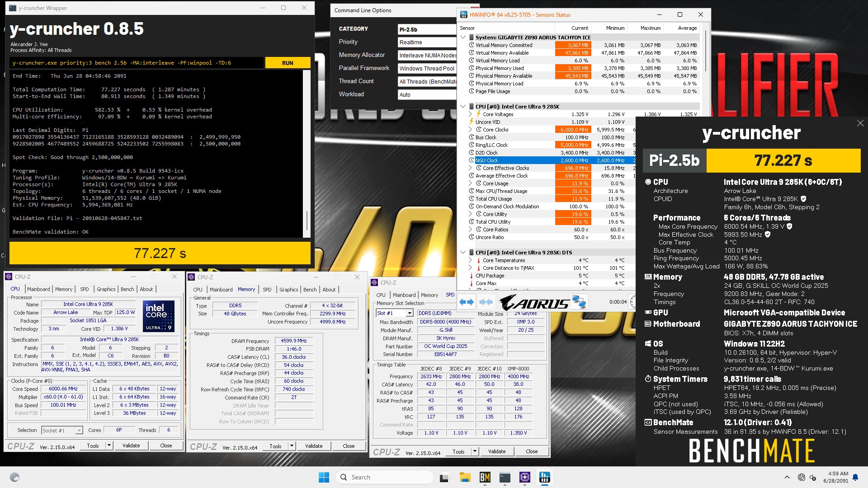Click the Memory module icon in BenchMate panel
The width and height of the screenshot is (868, 488).
pos(648,277)
